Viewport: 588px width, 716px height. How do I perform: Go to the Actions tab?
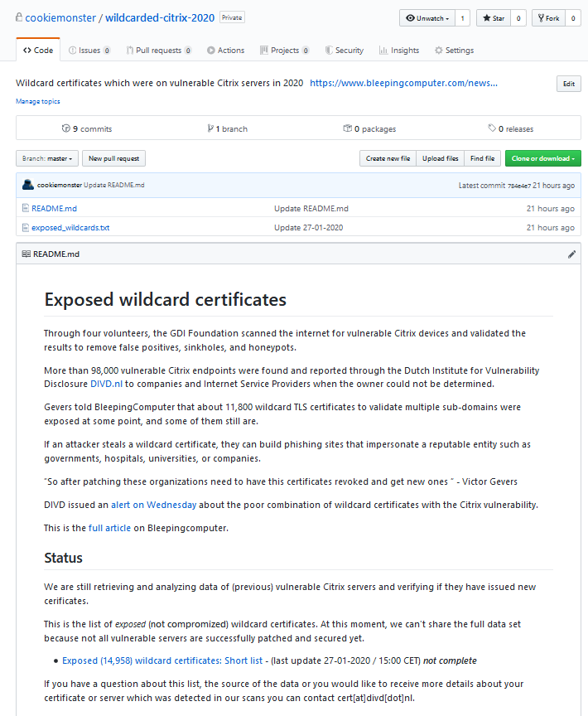226,51
